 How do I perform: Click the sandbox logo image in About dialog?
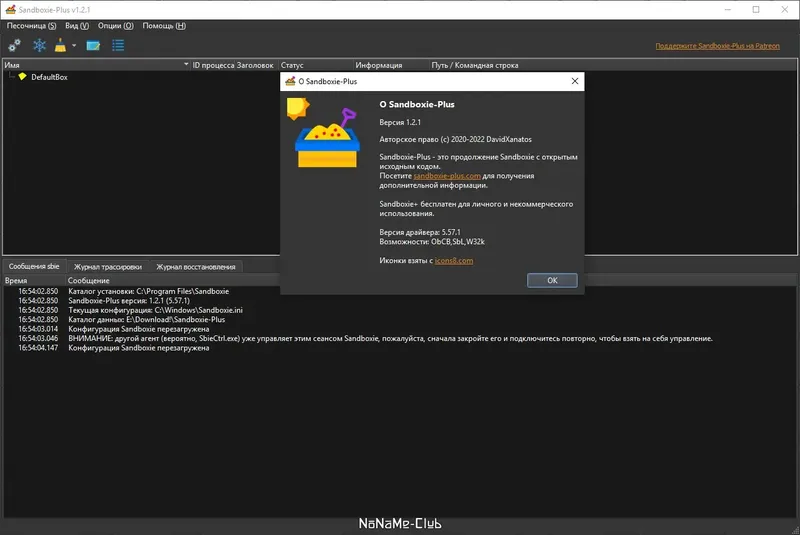point(323,133)
